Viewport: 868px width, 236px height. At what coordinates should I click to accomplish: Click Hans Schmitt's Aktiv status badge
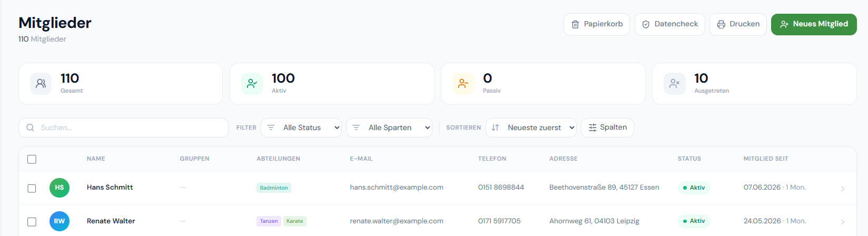click(x=694, y=188)
